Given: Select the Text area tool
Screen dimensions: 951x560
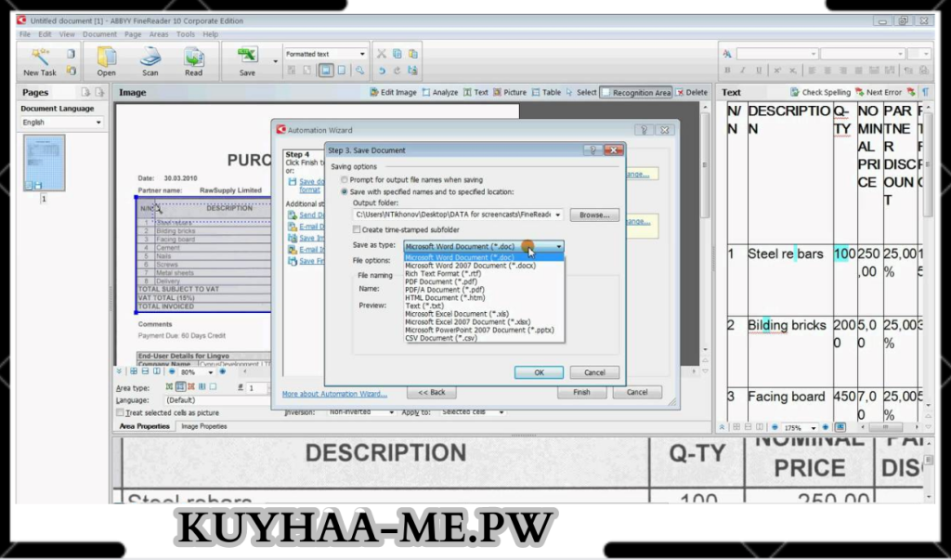Looking at the screenshot, I should (x=475, y=92).
